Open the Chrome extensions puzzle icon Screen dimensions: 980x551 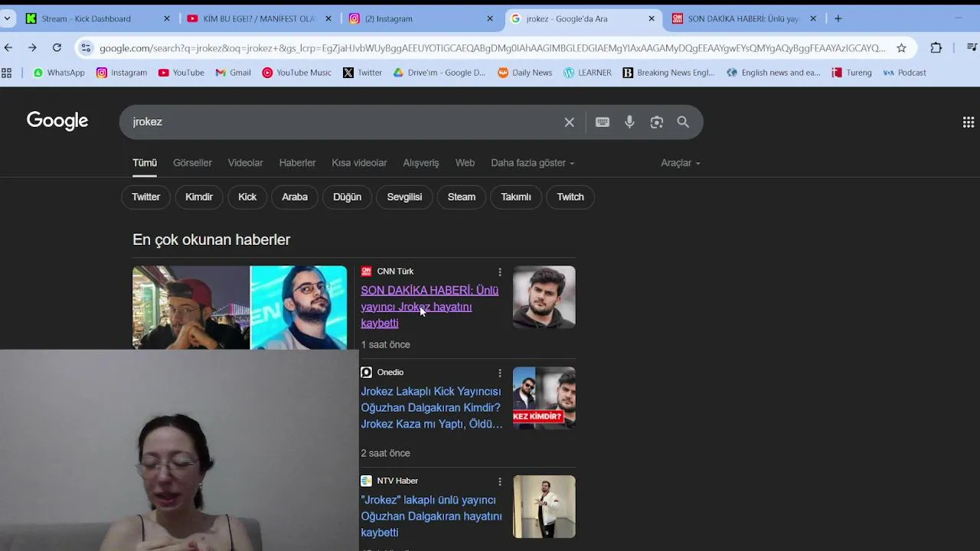936,47
